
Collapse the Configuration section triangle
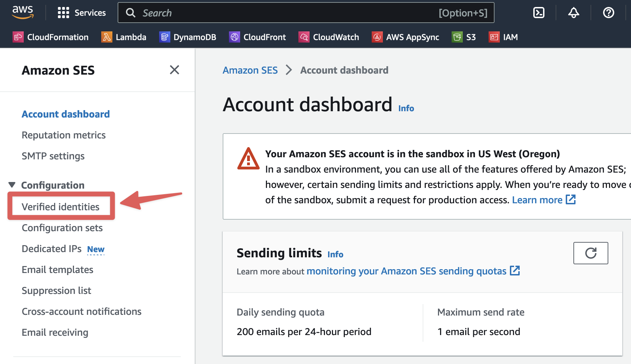[x=12, y=185]
